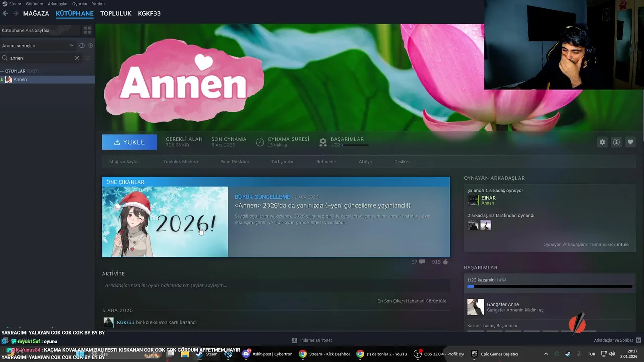Click KGKF33 name in activity
This screenshot has height=362, width=644.
(x=126, y=322)
